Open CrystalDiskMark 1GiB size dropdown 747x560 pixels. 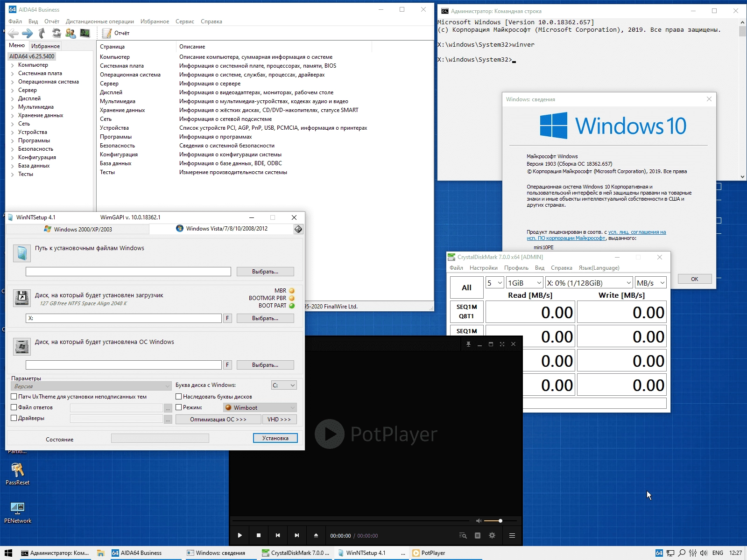pyautogui.click(x=525, y=283)
